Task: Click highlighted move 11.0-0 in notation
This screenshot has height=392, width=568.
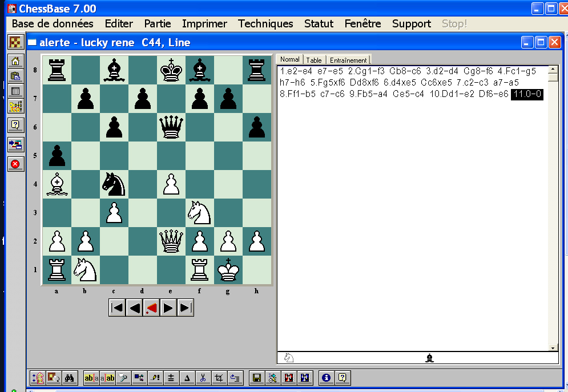Action: point(527,94)
